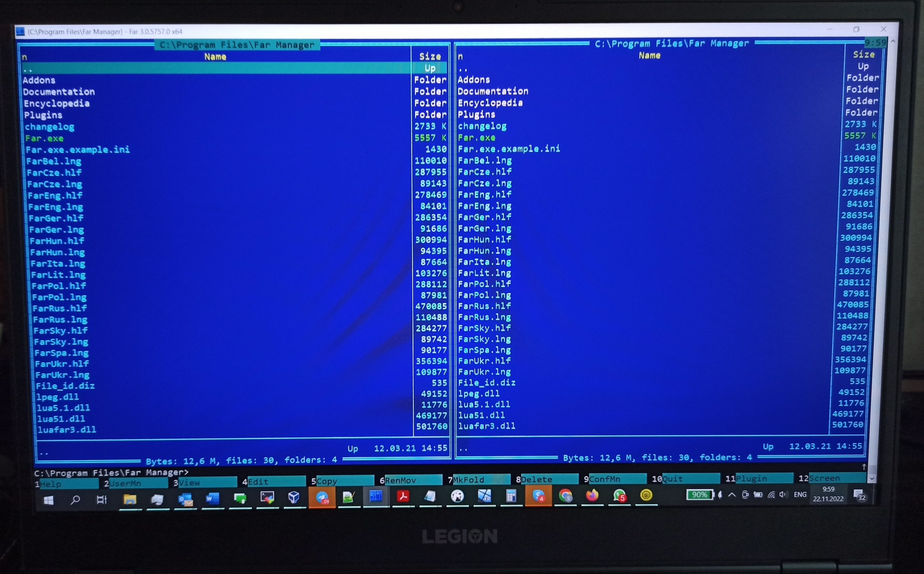Screen dimensions: 924x574
Task: Click the console vertical scrollbar down arrow
Action: (872, 478)
